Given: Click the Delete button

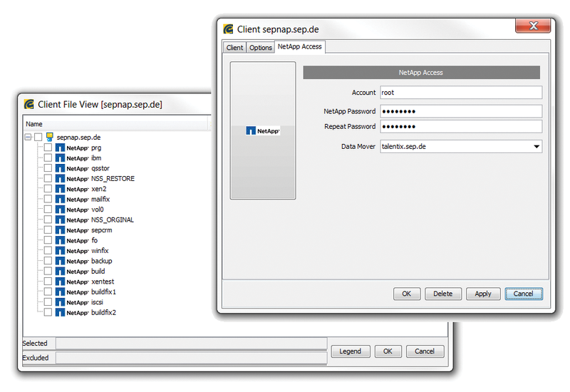Looking at the screenshot, I should [443, 294].
